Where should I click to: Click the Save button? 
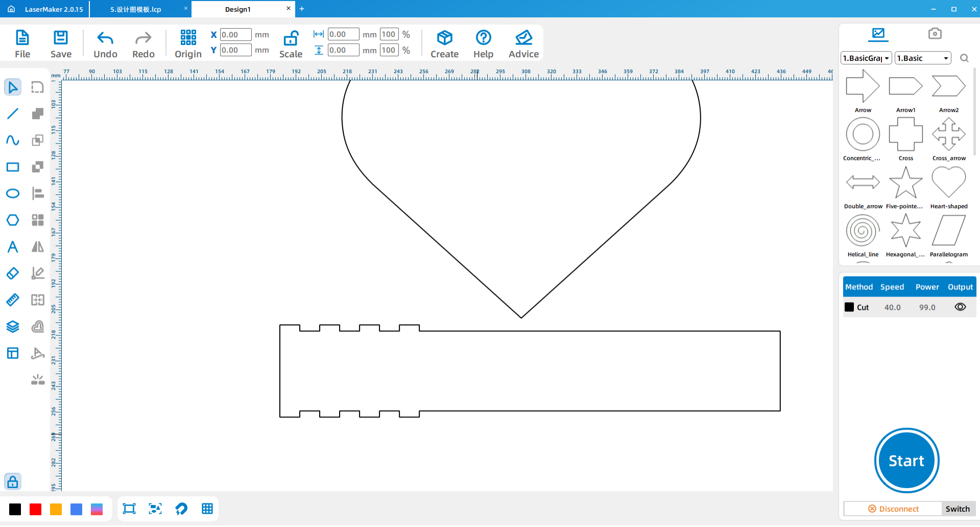point(61,44)
